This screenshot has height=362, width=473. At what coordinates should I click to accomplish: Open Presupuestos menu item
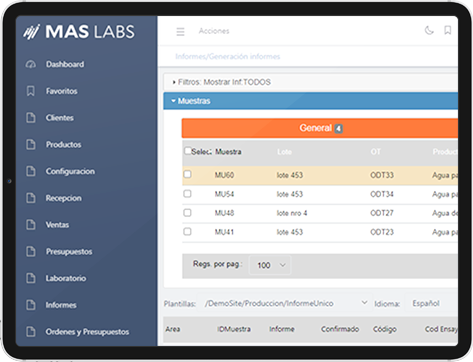tap(69, 251)
